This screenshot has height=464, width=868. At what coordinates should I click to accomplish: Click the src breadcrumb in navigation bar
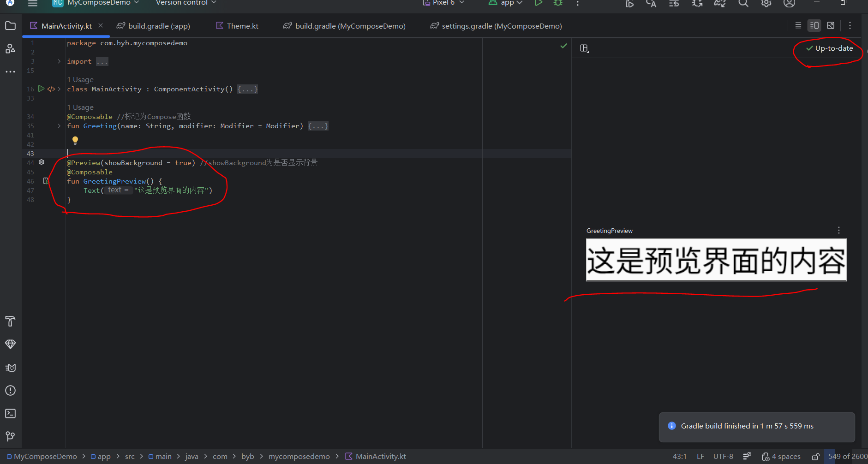[130, 457]
